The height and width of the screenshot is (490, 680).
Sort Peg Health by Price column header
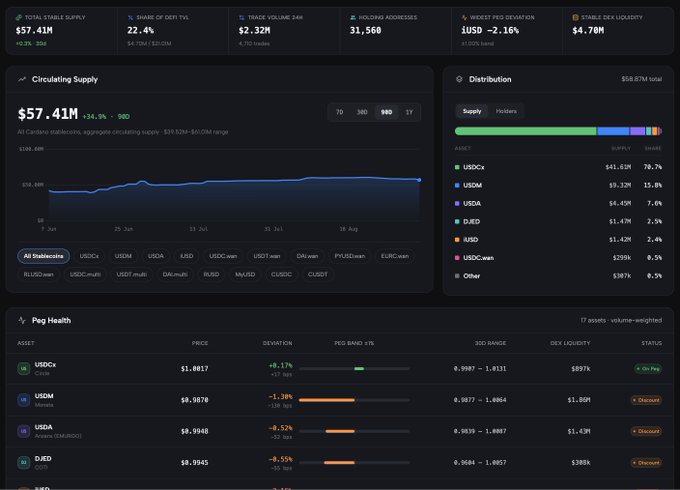pyautogui.click(x=200, y=343)
